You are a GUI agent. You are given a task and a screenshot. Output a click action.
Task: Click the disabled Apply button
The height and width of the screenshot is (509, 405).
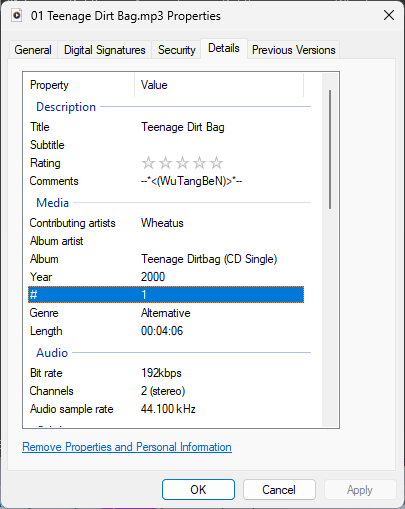click(360, 490)
